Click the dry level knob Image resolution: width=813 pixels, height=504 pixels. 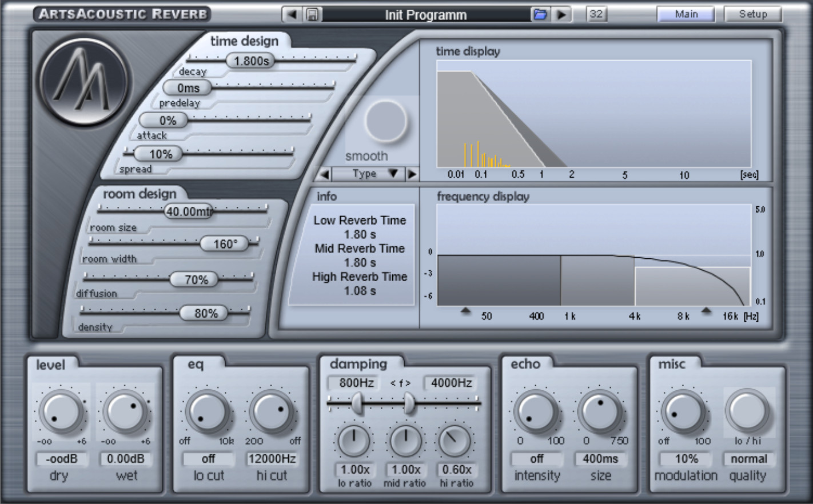pyautogui.click(x=61, y=412)
